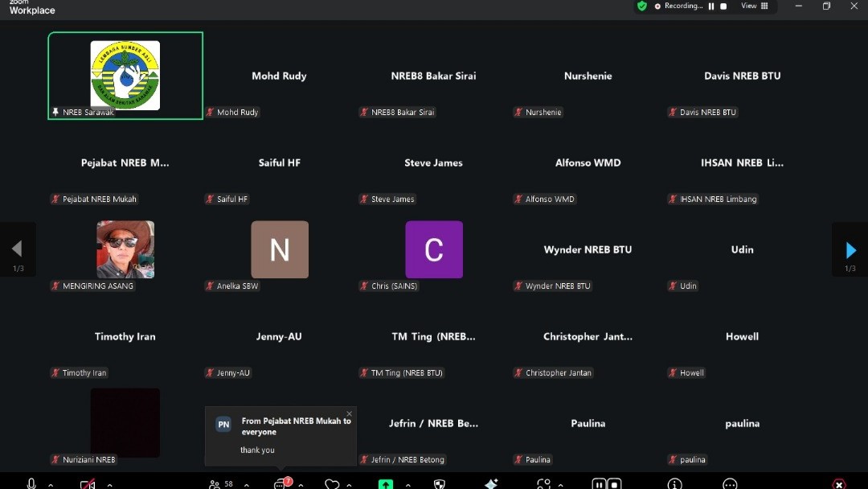The image size is (868, 489).
Task: Click the Apps icon in the bottom toolbar
Action: click(x=544, y=483)
